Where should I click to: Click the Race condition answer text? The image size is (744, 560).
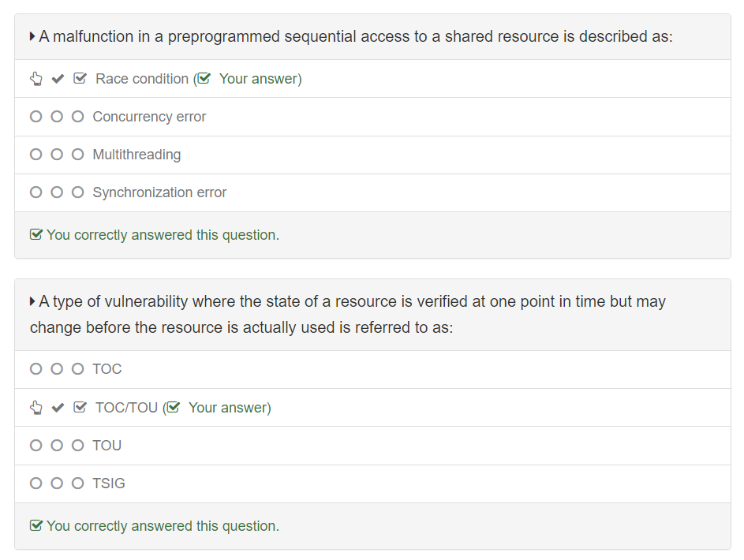[x=142, y=79]
